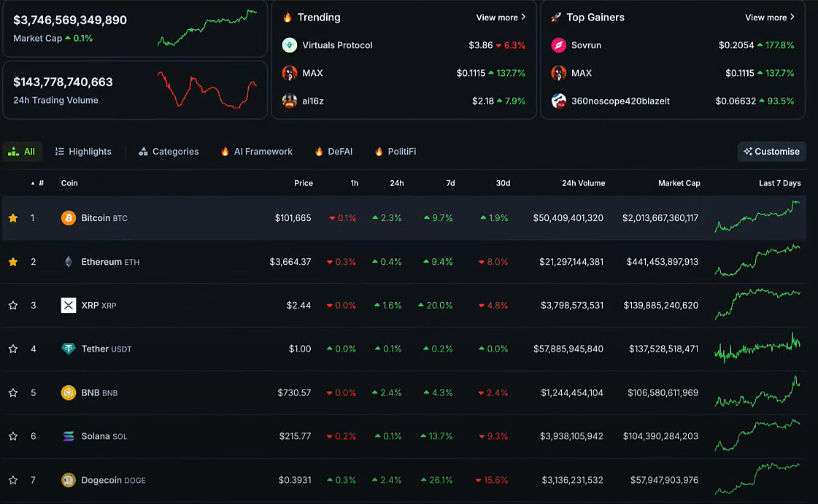This screenshot has height=504, width=818.
Task: Click the BNB coin logo icon
Action: pyautogui.click(x=68, y=393)
